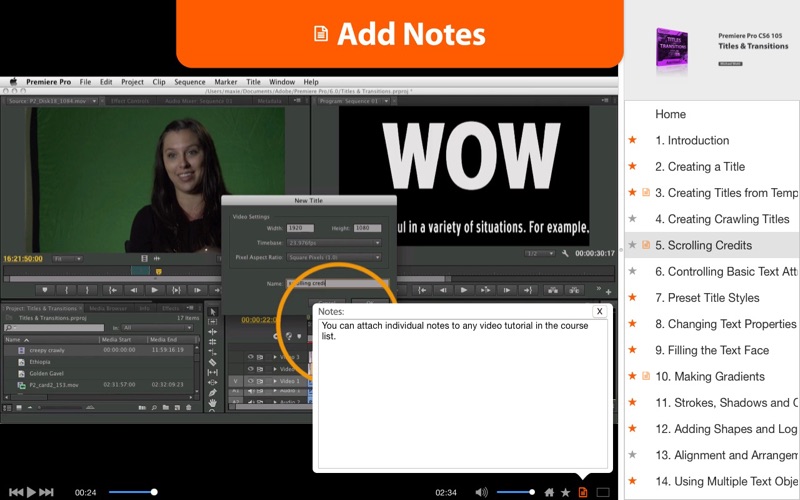800x500 pixels.
Task: Toggle star for 13. Alignment and Arrangement
Action: (633, 454)
